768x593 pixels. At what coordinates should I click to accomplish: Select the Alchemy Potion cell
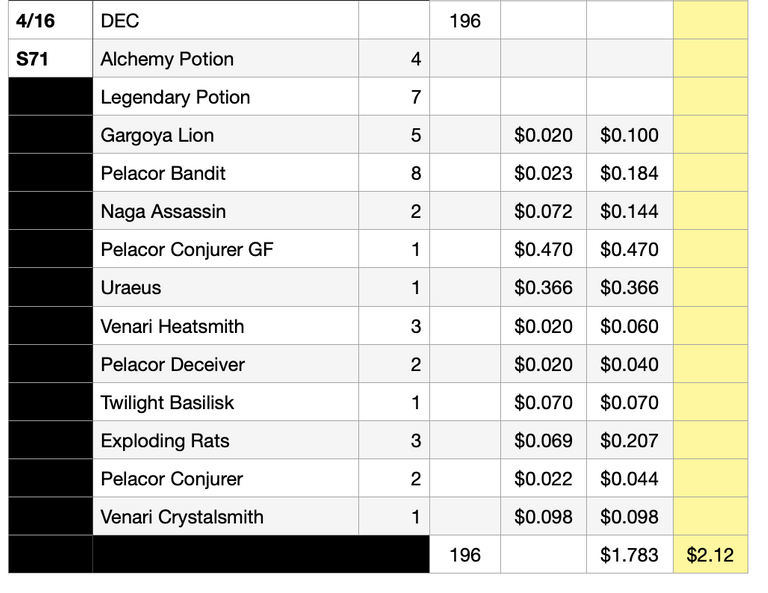pyautogui.click(x=225, y=59)
